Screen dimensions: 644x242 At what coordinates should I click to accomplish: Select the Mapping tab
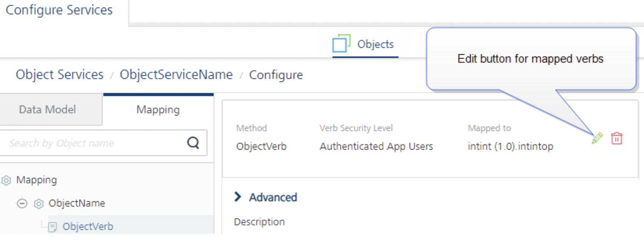pos(158,110)
